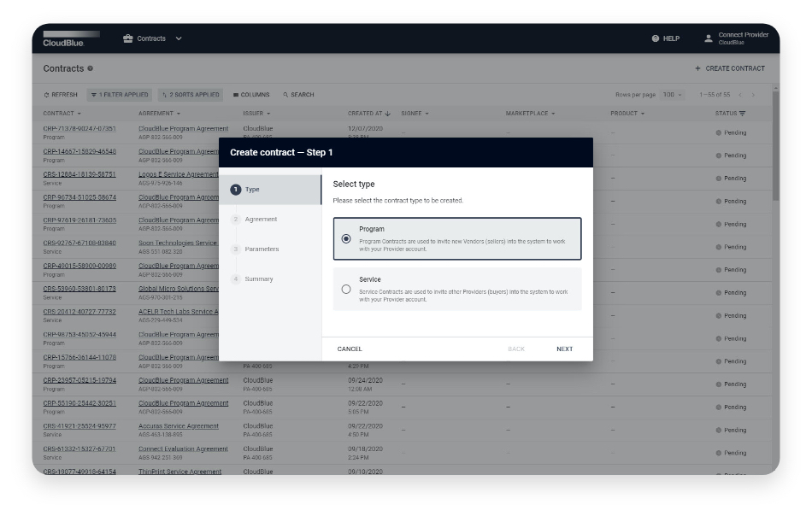
Task: Click the 09/22/2020 5:05 PM date cell
Action: point(365,408)
